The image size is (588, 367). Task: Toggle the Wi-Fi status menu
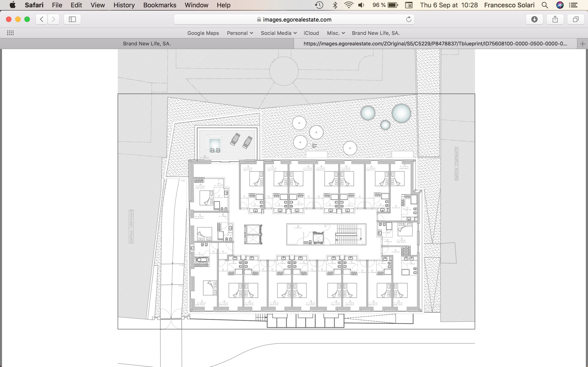(348, 5)
